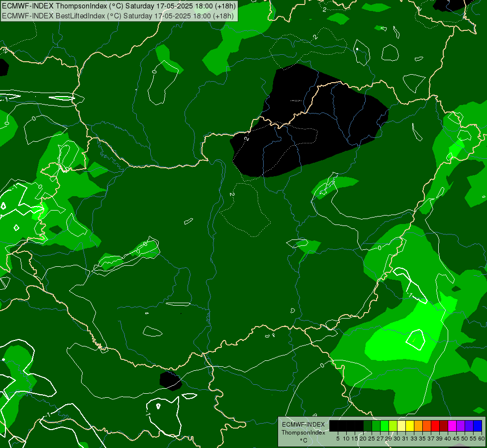Click the legend tick label 39
487x448 pixels.
click(439, 439)
